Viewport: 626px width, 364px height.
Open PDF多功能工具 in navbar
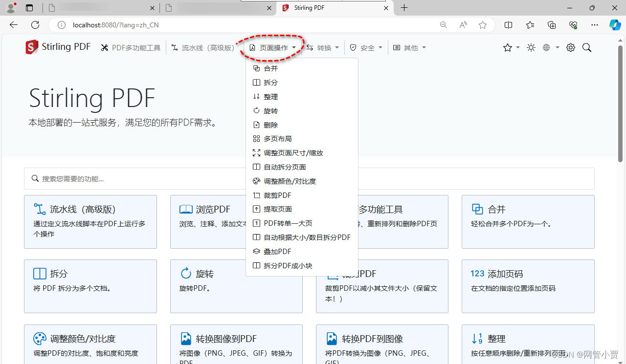(x=131, y=47)
